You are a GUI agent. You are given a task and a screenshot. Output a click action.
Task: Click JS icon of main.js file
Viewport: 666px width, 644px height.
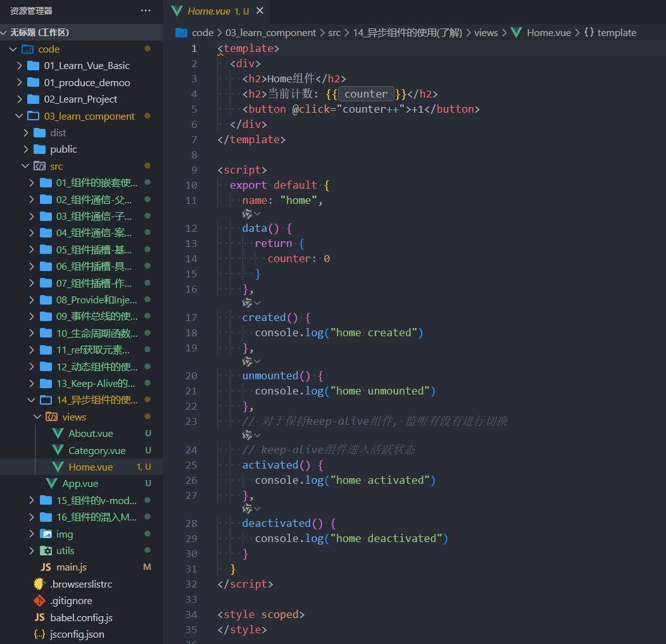[46, 567]
